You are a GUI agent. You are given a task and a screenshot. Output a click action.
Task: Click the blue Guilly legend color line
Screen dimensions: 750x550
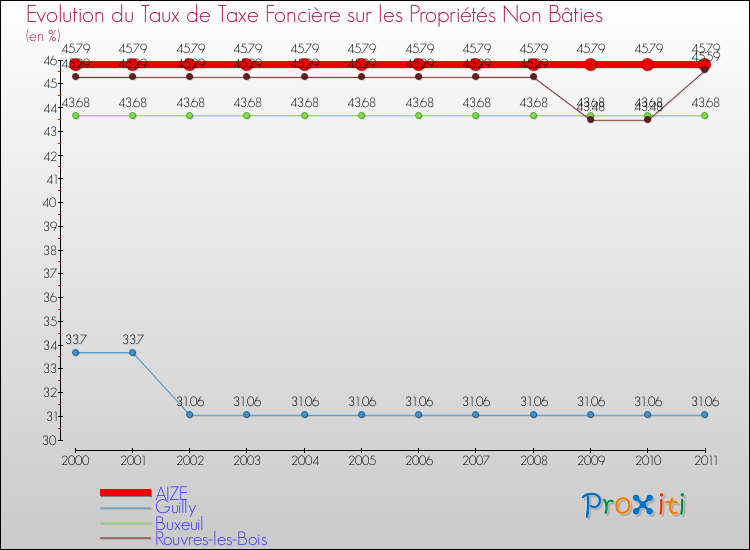coord(126,508)
